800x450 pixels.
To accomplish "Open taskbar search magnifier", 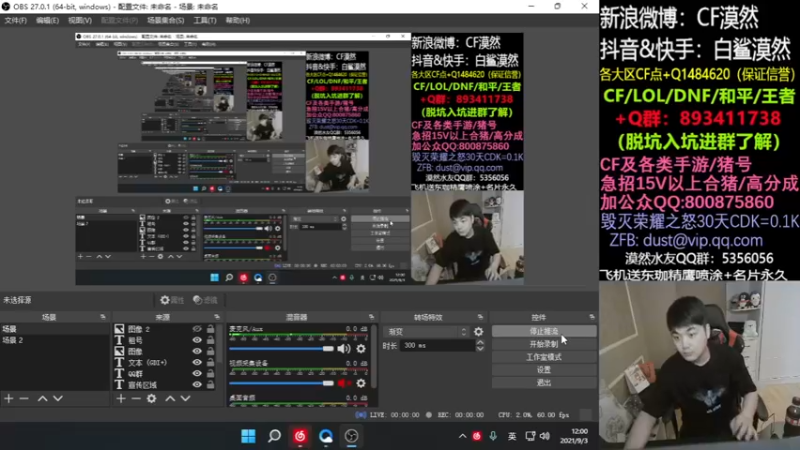I will (274, 436).
